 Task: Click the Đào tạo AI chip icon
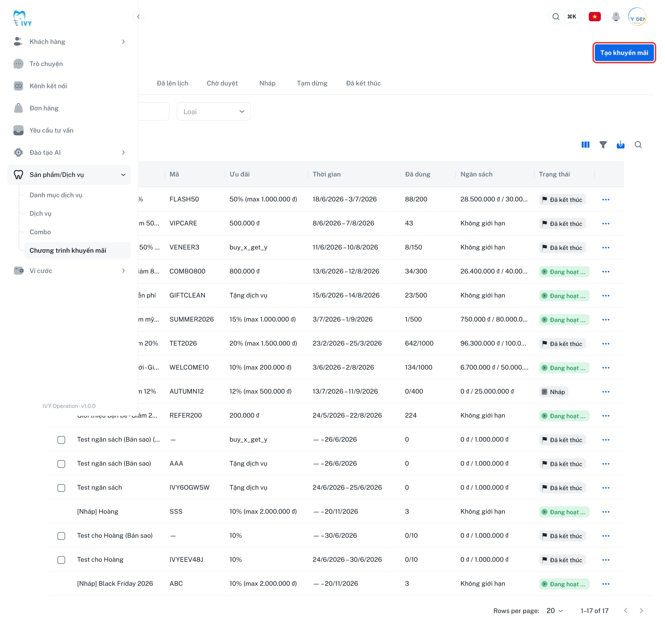coord(18,152)
